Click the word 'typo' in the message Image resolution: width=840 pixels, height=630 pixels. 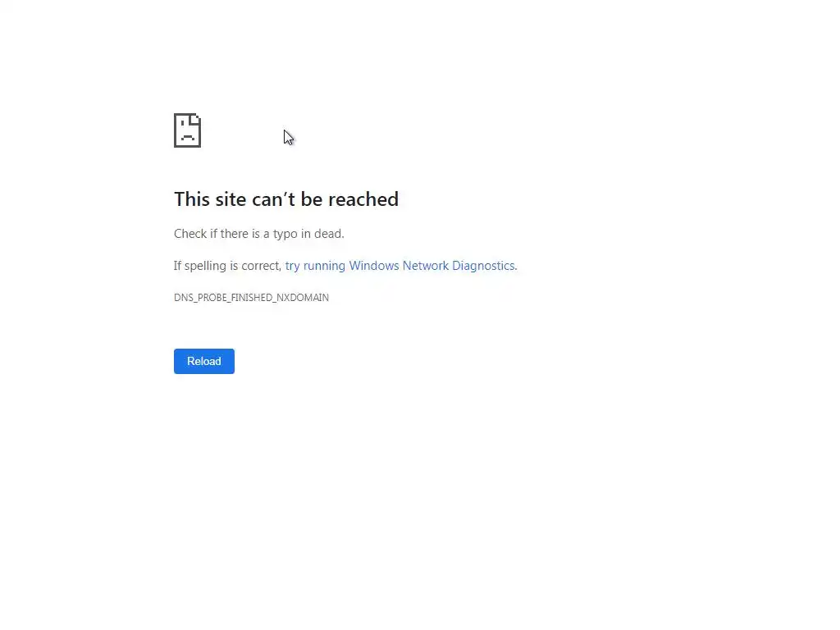[x=285, y=234]
